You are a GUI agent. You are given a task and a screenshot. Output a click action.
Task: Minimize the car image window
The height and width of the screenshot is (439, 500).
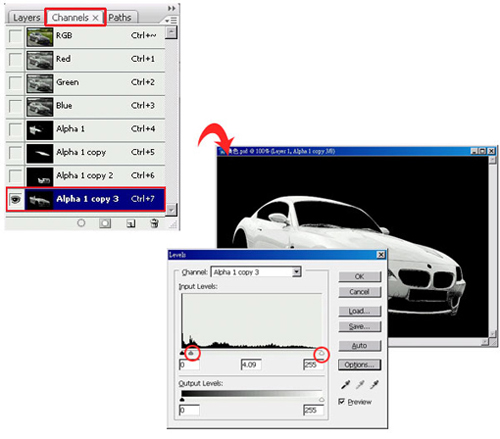click(475, 151)
